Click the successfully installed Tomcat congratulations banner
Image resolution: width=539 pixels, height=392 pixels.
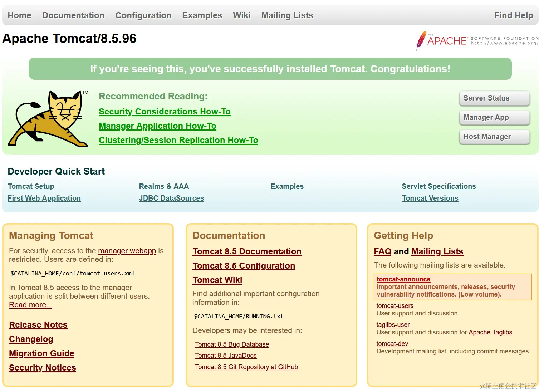pyautogui.click(x=270, y=69)
